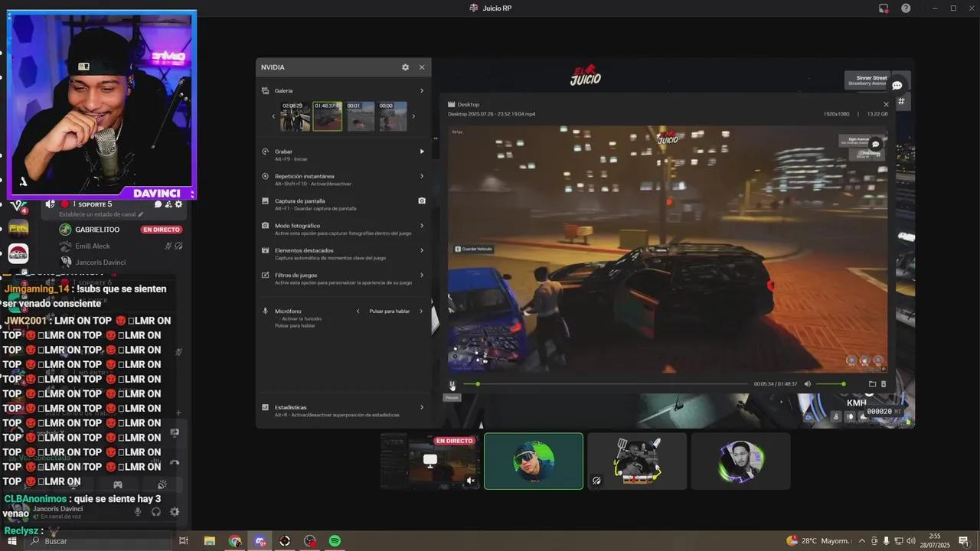This screenshot has width=980, height=551.
Task: Open Discord help question mark
Action: click(906, 8)
